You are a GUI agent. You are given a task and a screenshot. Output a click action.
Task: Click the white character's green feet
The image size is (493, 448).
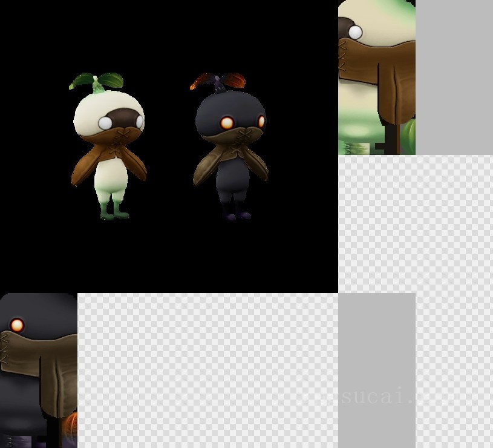114,212
